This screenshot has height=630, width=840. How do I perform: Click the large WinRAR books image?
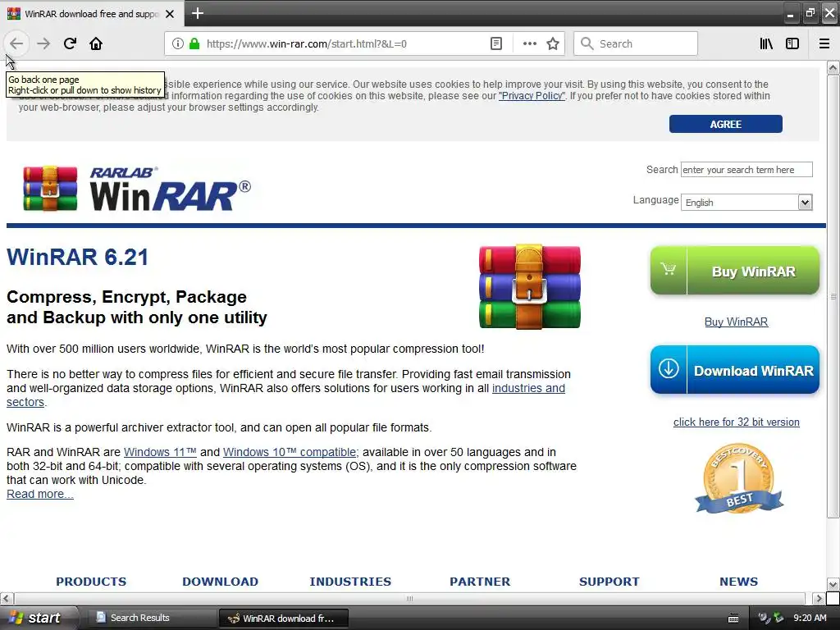(x=529, y=286)
